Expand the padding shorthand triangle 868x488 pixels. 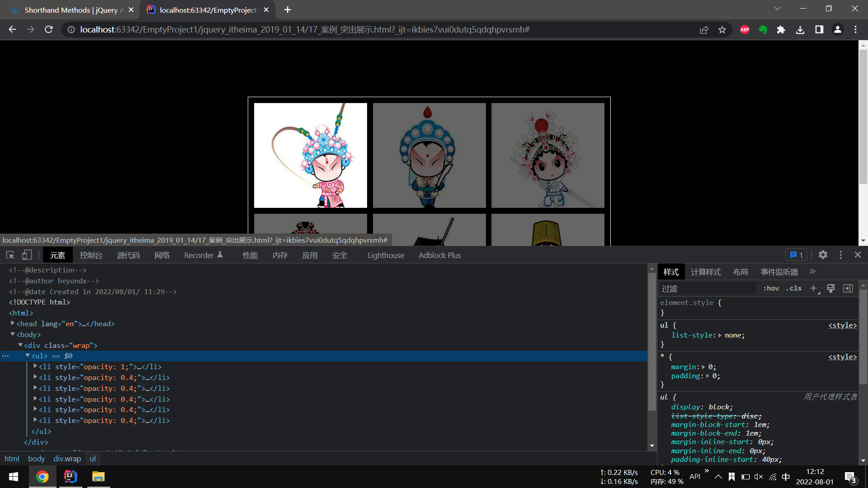click(708, 376)
